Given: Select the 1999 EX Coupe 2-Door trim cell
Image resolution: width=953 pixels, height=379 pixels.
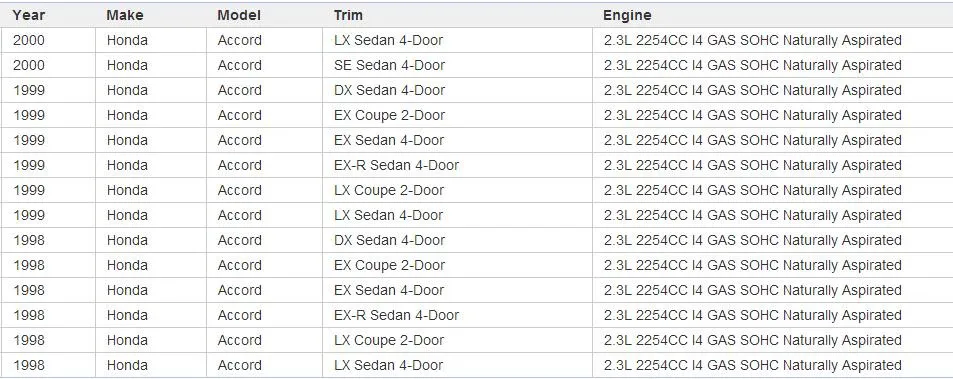Looking at the screenshot, I should point(457,115).
